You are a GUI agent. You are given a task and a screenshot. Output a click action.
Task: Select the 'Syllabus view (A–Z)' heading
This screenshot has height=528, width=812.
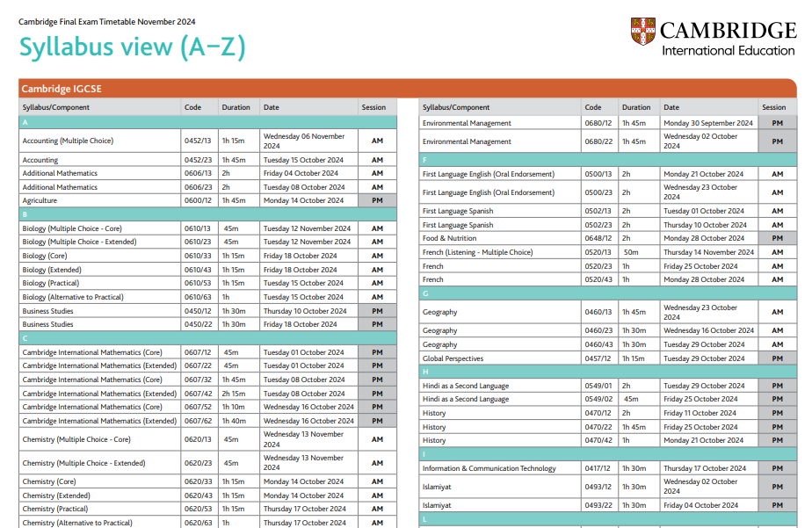pos(133,47)
